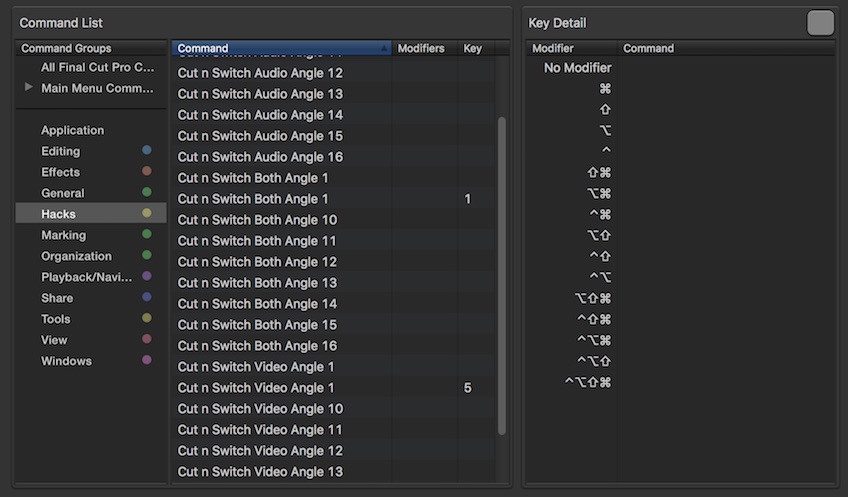848x497 pixels.
Task: Click the yellow dot next to Tools
Action: 147,319
